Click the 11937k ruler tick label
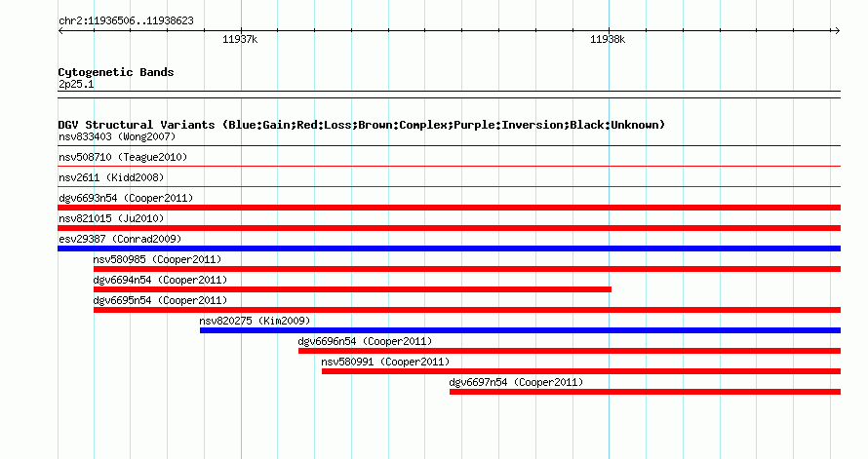The width and height of the screenshot is (868, 459). pos(240,39)
